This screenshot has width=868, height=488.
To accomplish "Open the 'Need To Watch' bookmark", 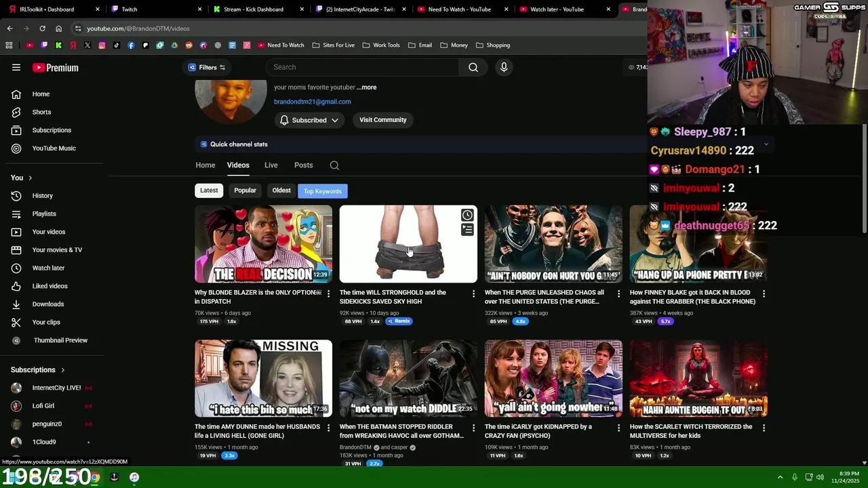I will pos(281,45).
